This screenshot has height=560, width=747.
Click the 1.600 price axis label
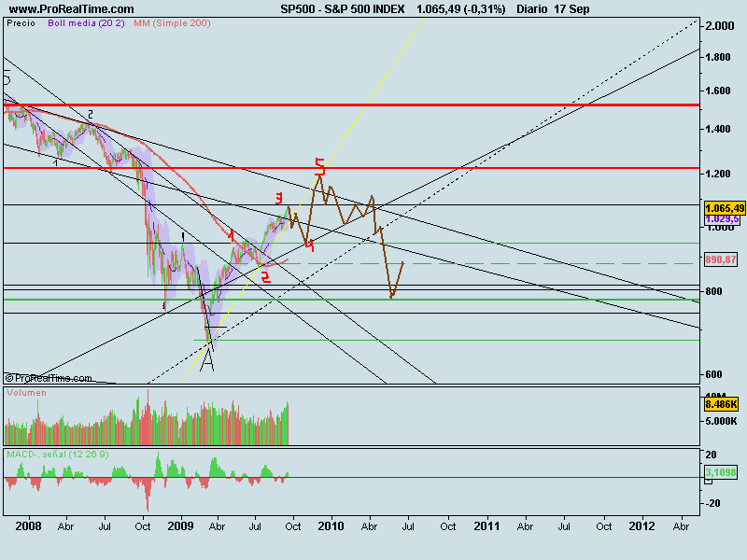click(717, 91)
